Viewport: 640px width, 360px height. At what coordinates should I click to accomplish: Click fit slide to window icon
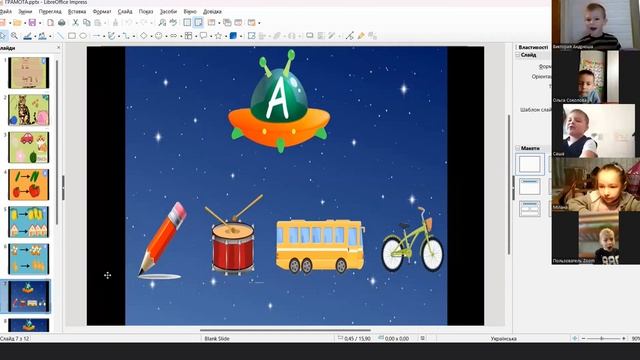click(575, 338)
